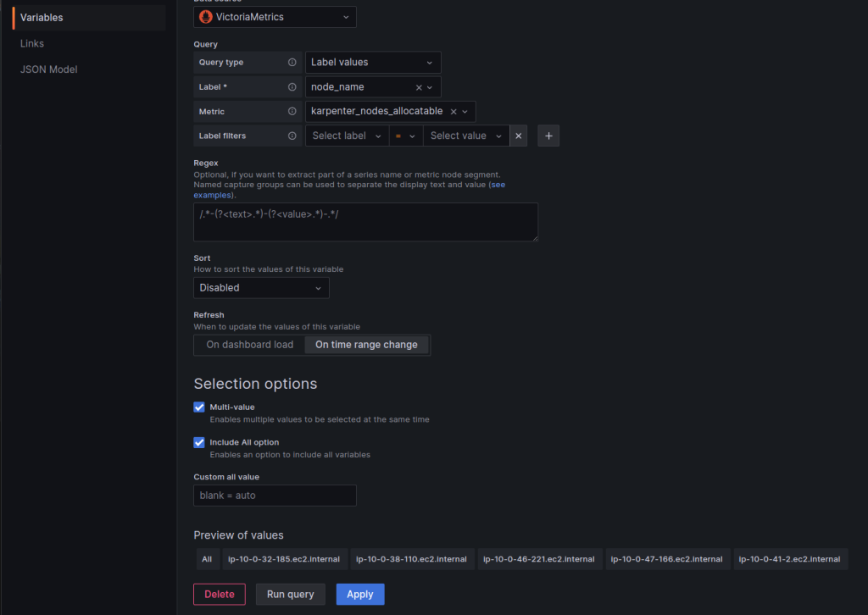Screen dimensions: 868x615
Task: Open the Query type info tooltip icon
Action: [292, 62]
